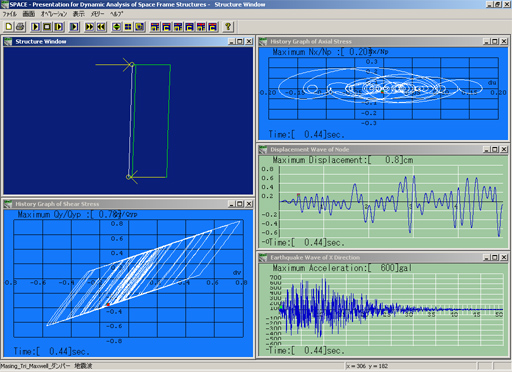
Task: Select the Structure Window title bar
Action: click(128, 42)
